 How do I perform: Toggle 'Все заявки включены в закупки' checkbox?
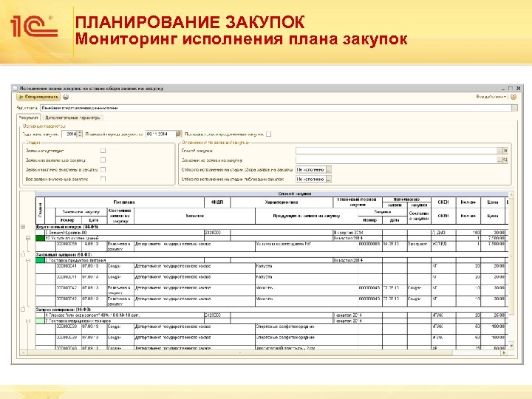coord(103,179)
